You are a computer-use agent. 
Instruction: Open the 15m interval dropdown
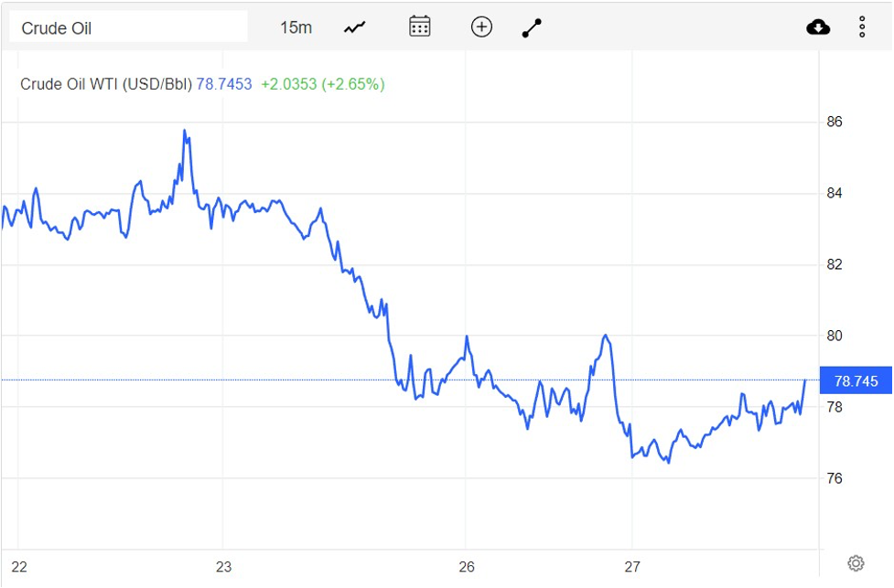pyautogui.click(x=296, y=27)
